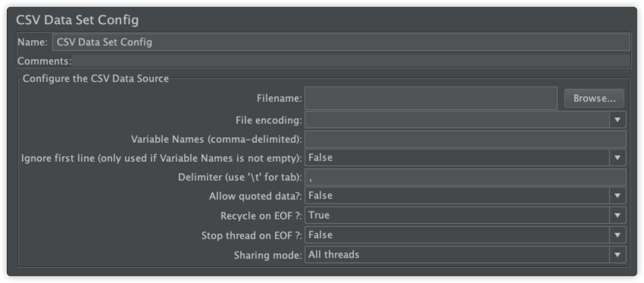This screenshot has width=644, height=283.
Task: Click the Sharing mode dropdown arrow
Action: [x=617, y=255]
